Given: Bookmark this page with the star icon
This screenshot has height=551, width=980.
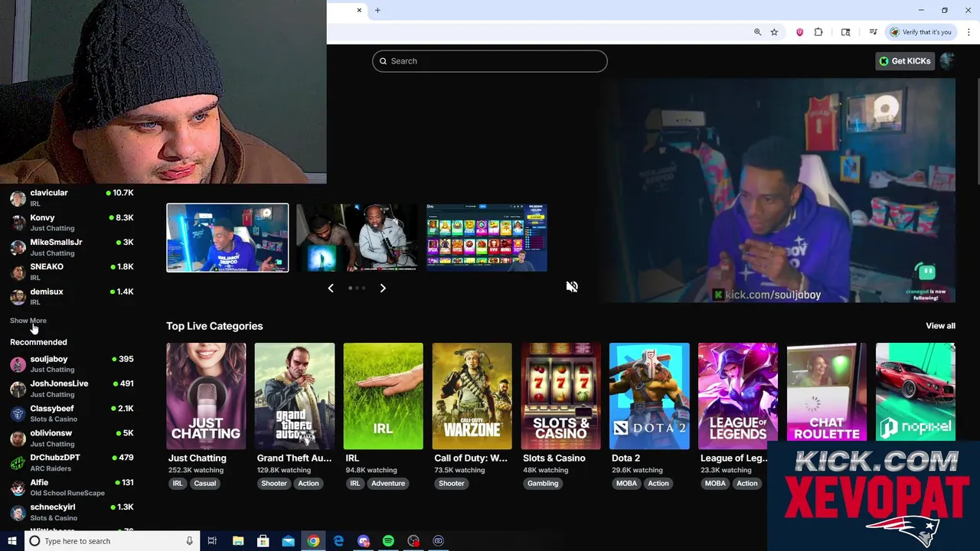Looking at the screenshot, I should coord(774,32).
